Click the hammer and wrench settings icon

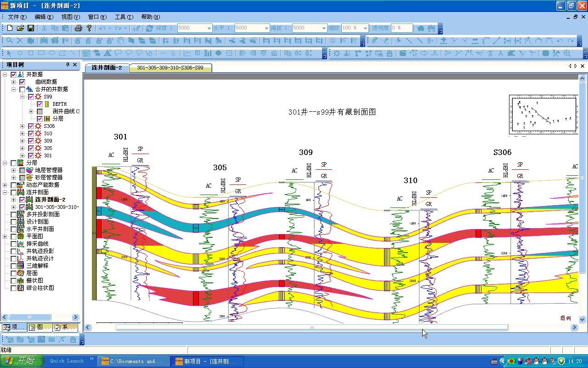[556, 53]
